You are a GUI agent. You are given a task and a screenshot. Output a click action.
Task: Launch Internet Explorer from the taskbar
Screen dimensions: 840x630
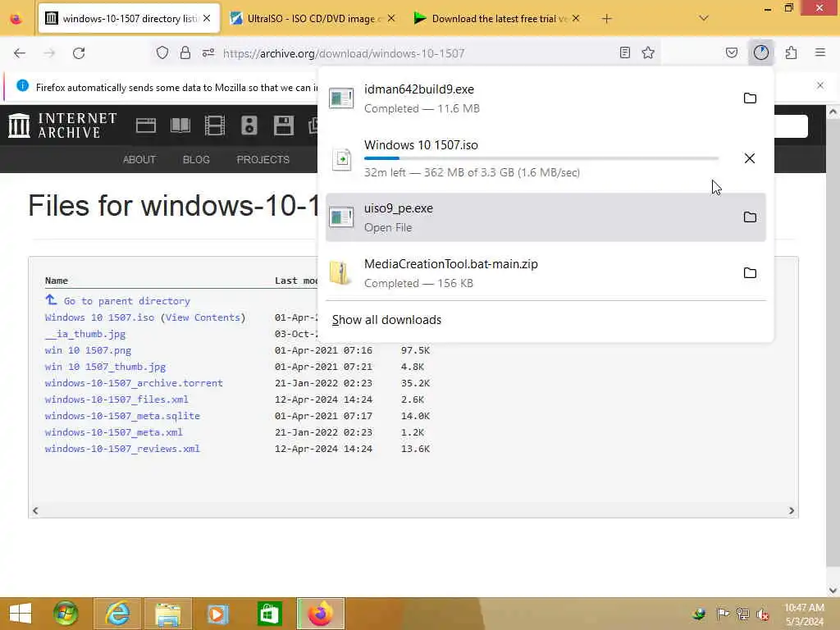117,614
